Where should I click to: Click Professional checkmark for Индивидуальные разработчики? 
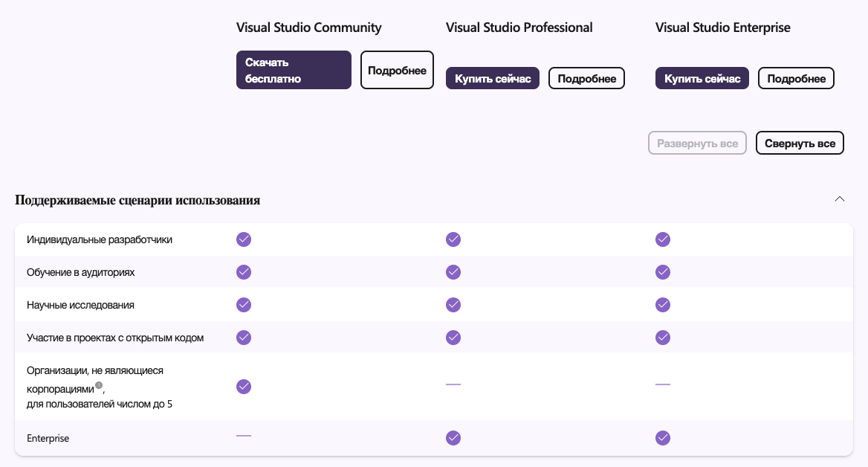click(453, 239)
